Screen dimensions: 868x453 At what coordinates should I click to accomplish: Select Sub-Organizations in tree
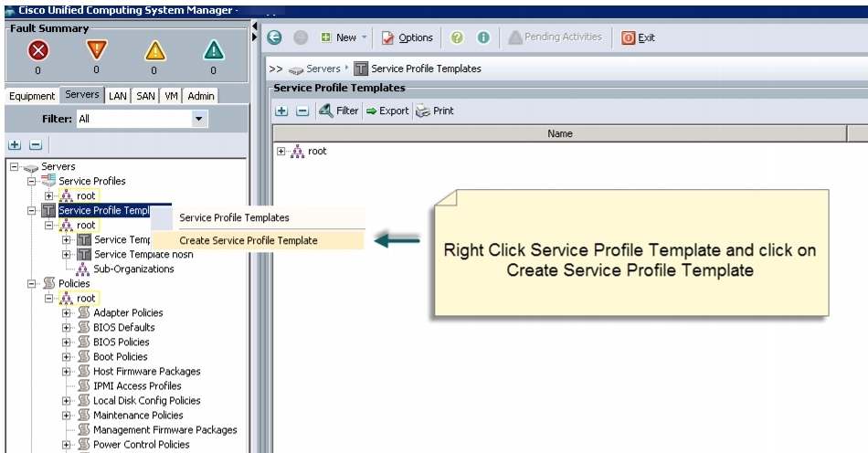[133, 269]
